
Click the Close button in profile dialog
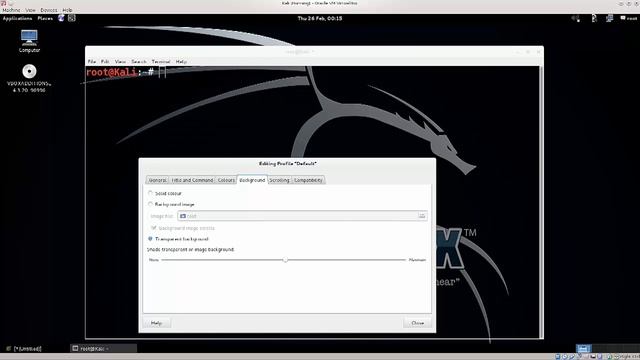coord(417,323)
